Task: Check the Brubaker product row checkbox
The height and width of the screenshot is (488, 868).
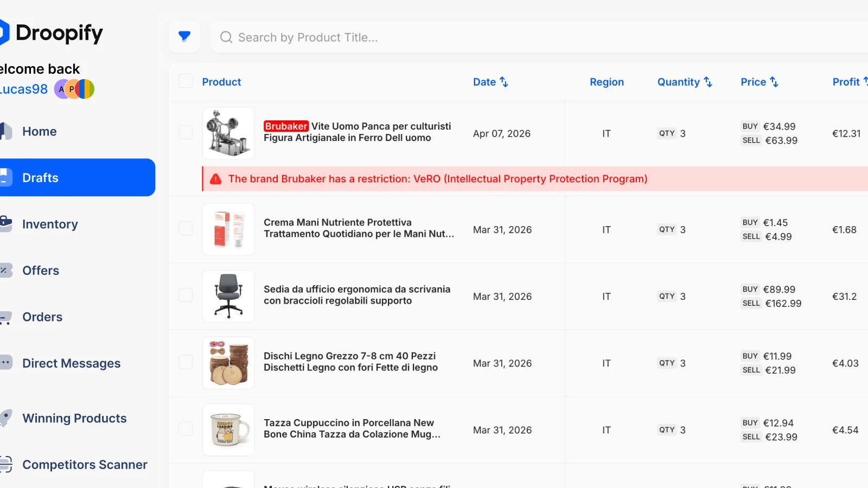Action: tap(186, 133)
